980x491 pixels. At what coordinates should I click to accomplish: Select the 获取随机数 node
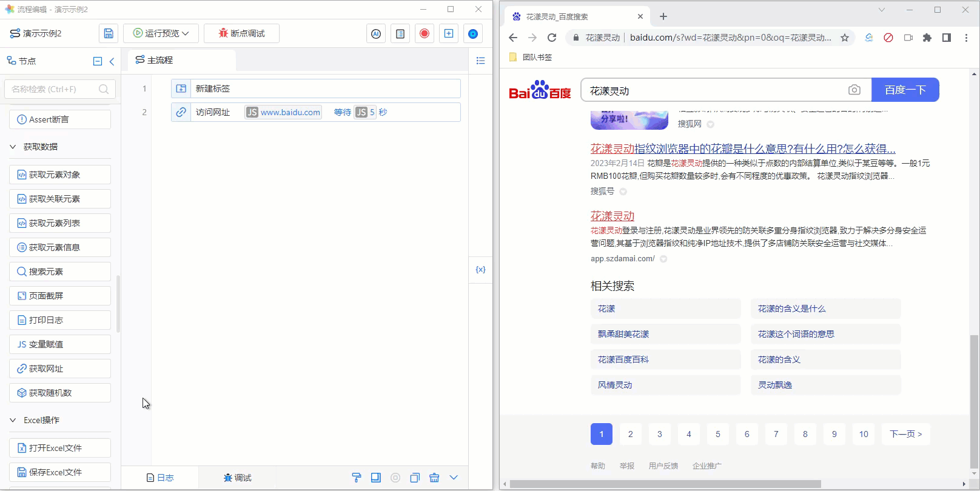click(60, 393)
